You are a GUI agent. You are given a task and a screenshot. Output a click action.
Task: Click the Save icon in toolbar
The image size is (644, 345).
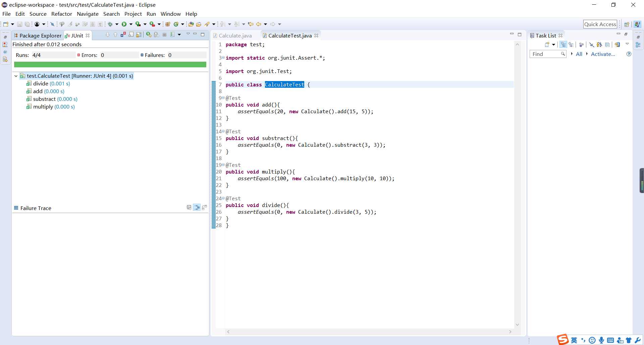pos(19,24)
